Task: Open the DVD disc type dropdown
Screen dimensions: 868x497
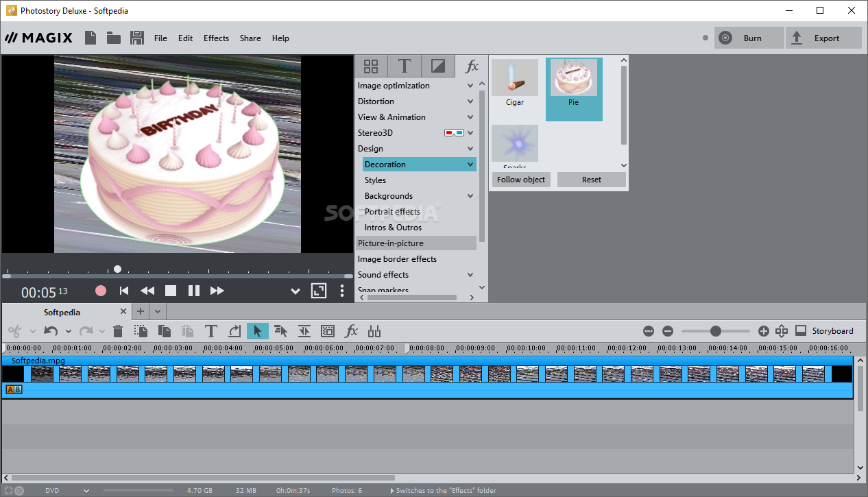Action: 87,491
